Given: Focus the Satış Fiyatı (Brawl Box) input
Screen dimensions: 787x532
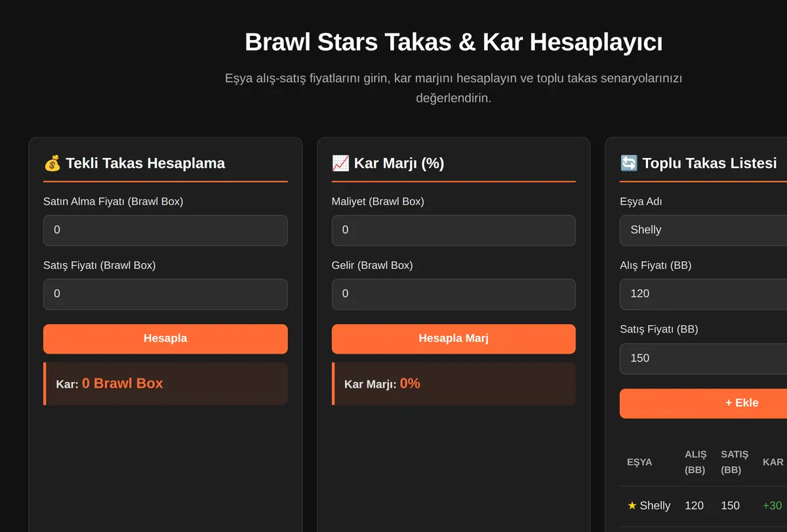Looking at the screenshot, I should pos(165,294).
